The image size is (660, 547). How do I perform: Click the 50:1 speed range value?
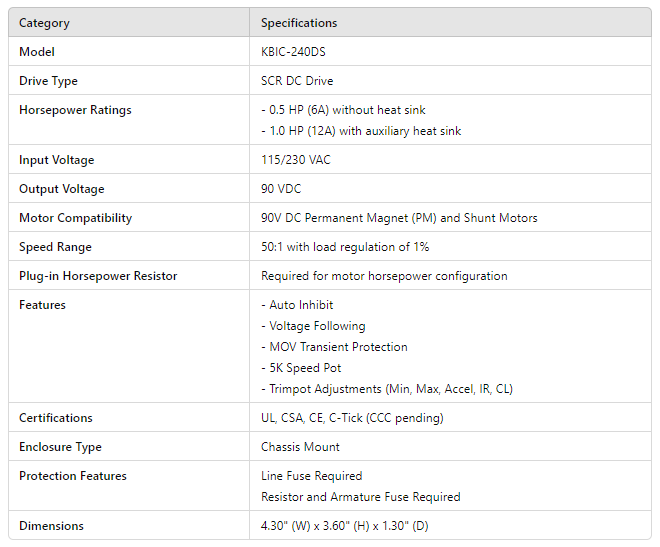pyautogui.click(x=345, y=247)
